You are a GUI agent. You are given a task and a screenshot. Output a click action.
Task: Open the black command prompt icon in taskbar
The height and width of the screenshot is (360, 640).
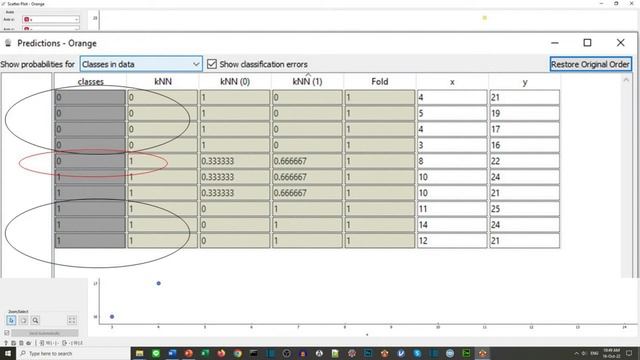253,353
